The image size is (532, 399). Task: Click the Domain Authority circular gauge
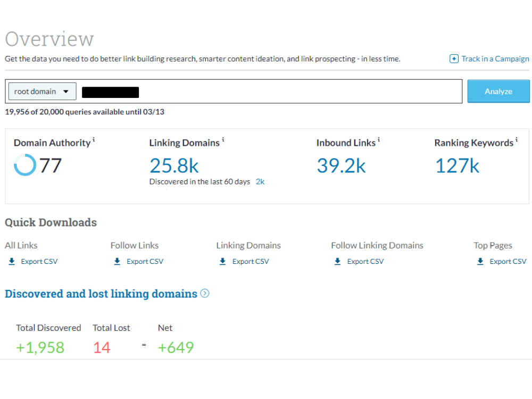pos(25,165)
